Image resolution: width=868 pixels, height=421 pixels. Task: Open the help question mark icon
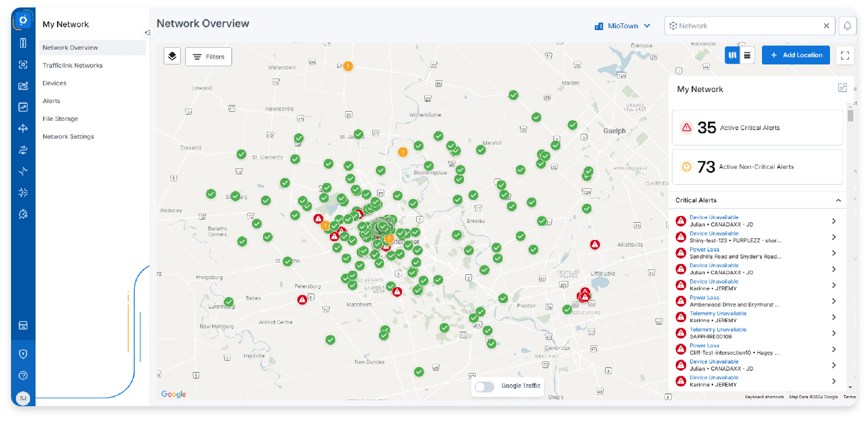click(x=23, y=376)
